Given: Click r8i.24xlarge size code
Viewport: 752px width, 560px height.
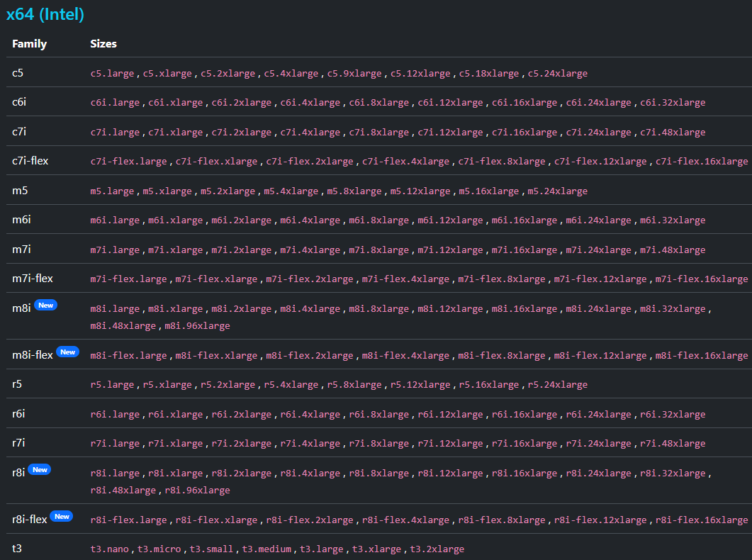Looking at the screenshot, I should [x=598, y=474].
